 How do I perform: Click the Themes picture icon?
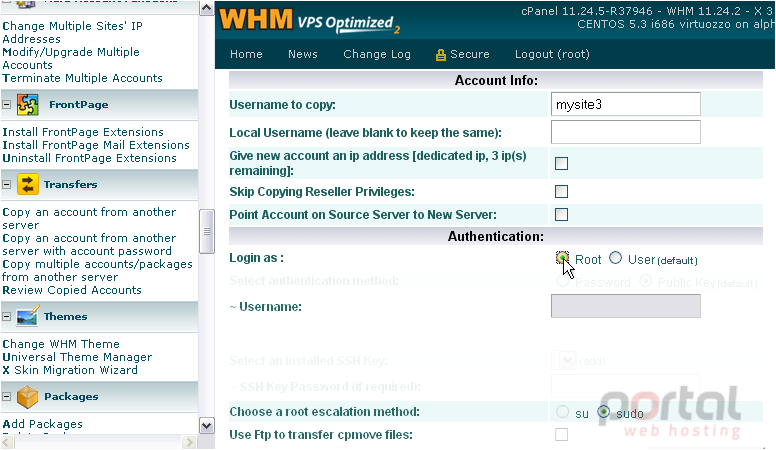(x=28, y=316)
